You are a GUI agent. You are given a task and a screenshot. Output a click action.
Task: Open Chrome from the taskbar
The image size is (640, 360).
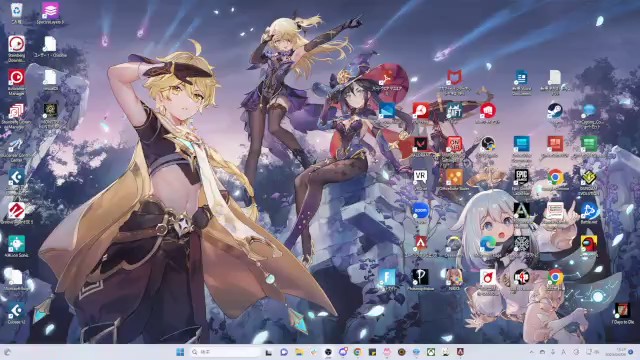click(358, 352)
